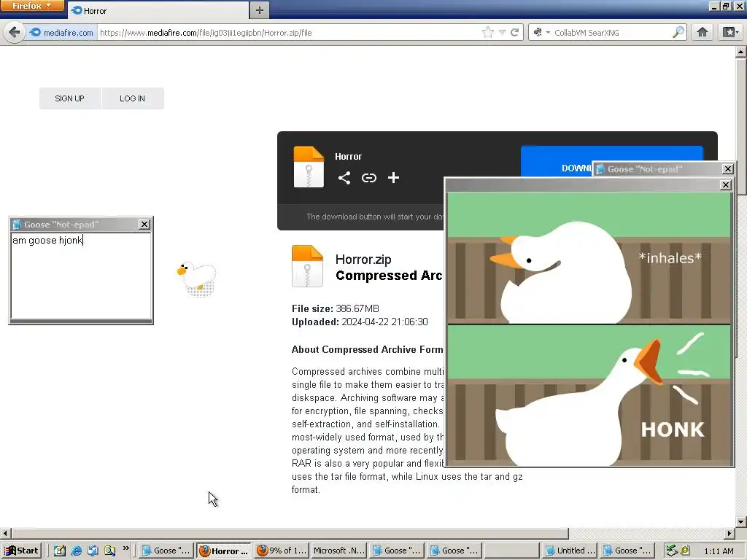Click the Horror.zip file name text
This screenshot has width=747, height=560.
tap(363, 260)
